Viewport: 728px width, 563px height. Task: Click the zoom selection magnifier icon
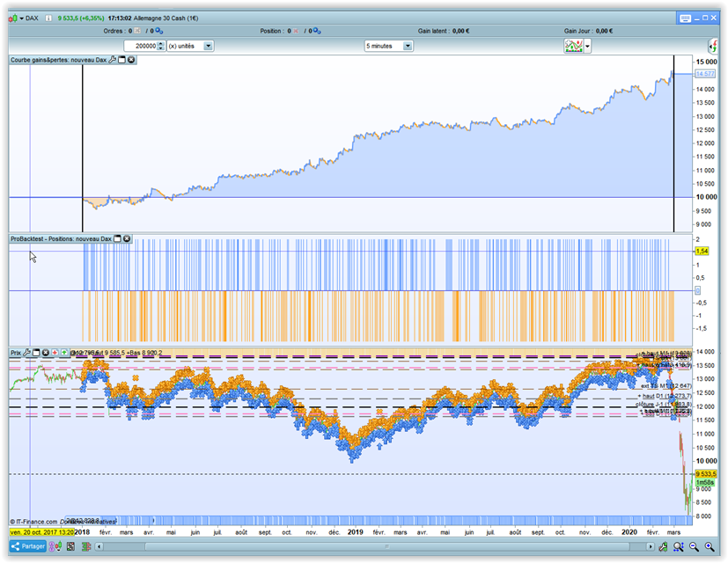(x=679, y=547)
